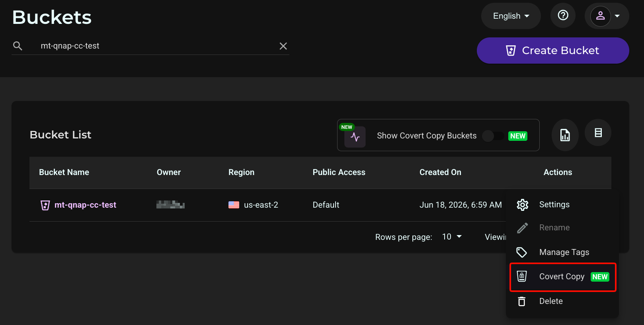Click the Actions column header

(x=558, y=172)
